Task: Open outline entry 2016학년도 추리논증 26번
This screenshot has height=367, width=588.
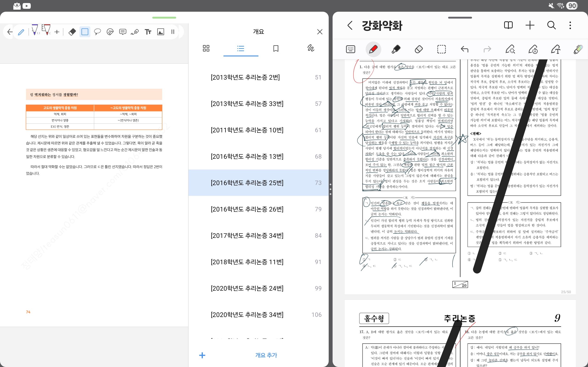Action: point(247,209)
